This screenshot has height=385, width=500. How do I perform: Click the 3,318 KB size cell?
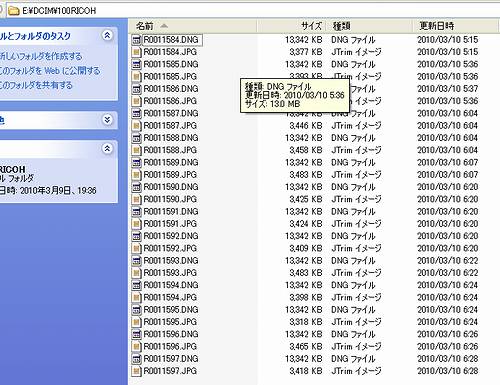[306, 322]
